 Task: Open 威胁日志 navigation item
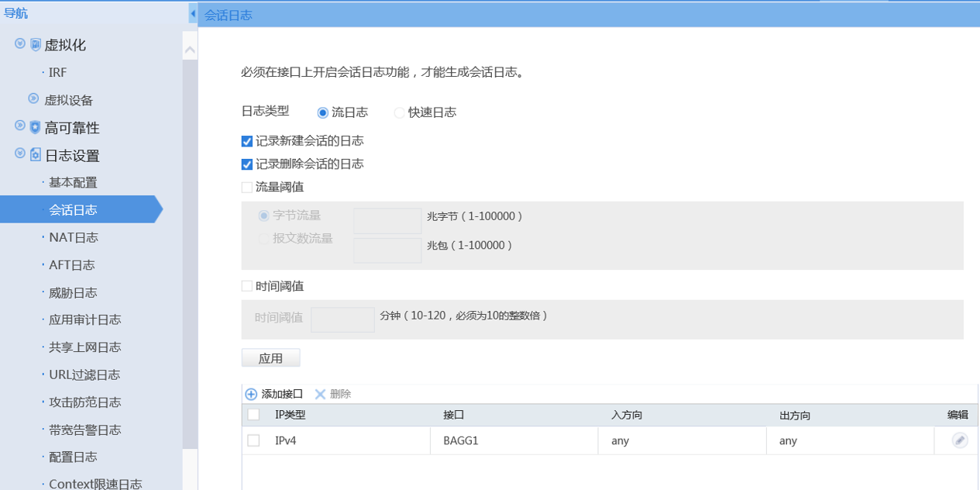click(74, 292)
